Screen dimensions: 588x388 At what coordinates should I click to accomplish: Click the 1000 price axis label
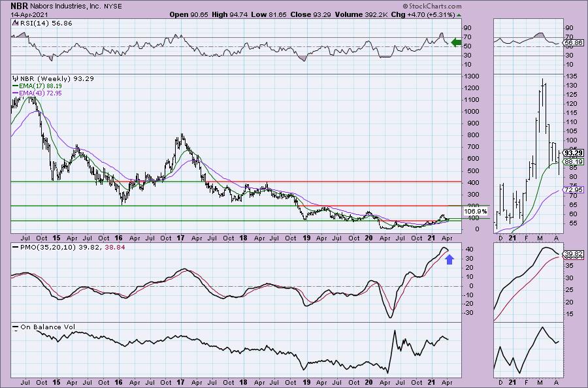point(472,111)
